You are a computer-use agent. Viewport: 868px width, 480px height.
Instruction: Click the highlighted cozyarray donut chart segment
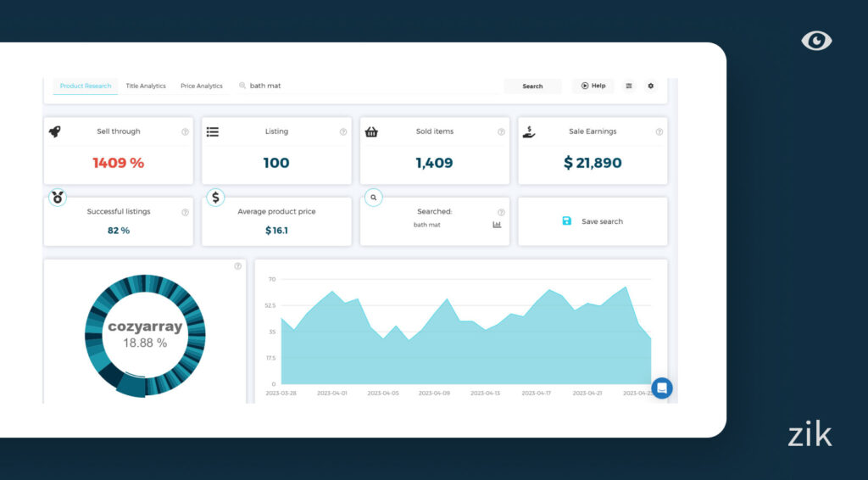[x=131, y=386]
